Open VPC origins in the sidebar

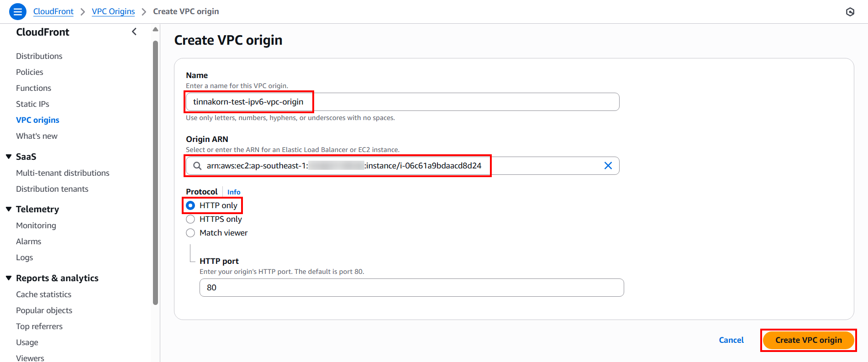[x=37, y=120]
